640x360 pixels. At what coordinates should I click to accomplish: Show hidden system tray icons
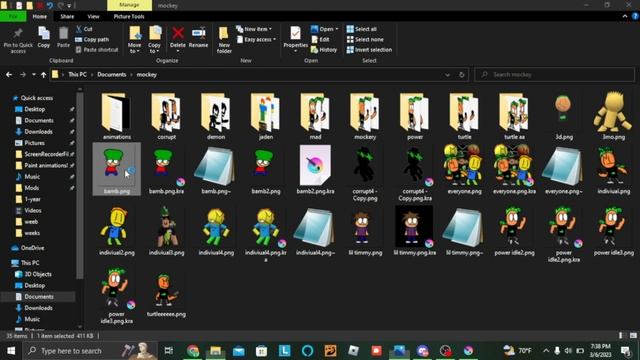tap(546, 351)
